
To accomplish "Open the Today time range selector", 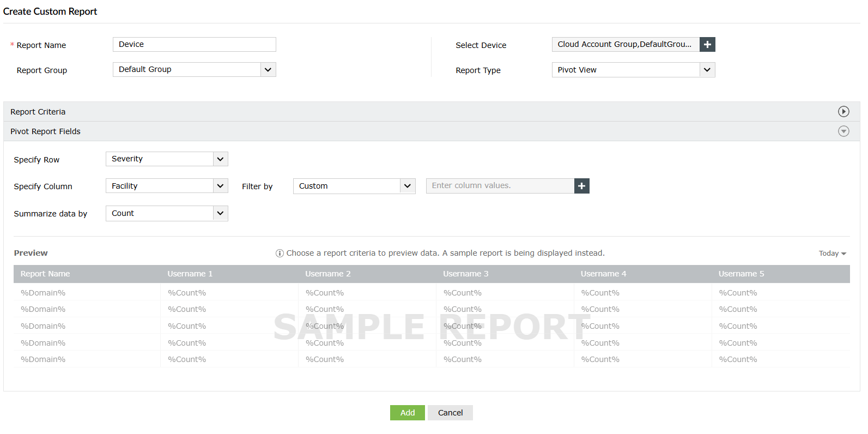I will pyautogui.click(x=832, y=254).
